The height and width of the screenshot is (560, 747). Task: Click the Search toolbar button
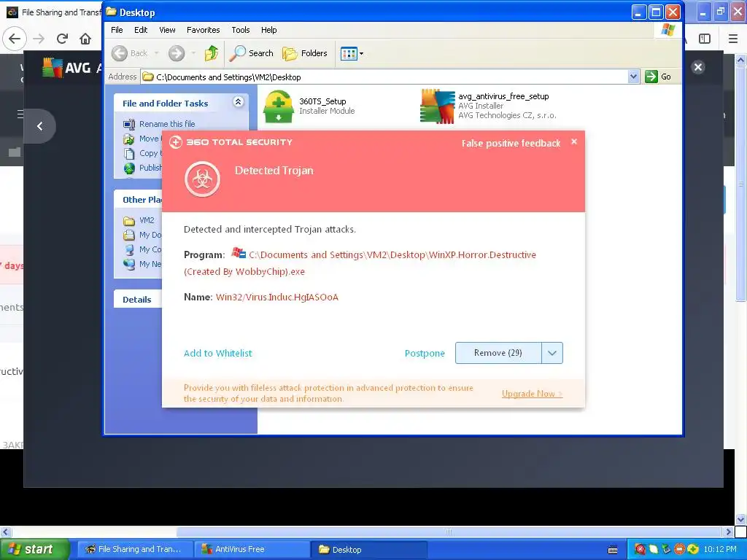coord(251,53)
